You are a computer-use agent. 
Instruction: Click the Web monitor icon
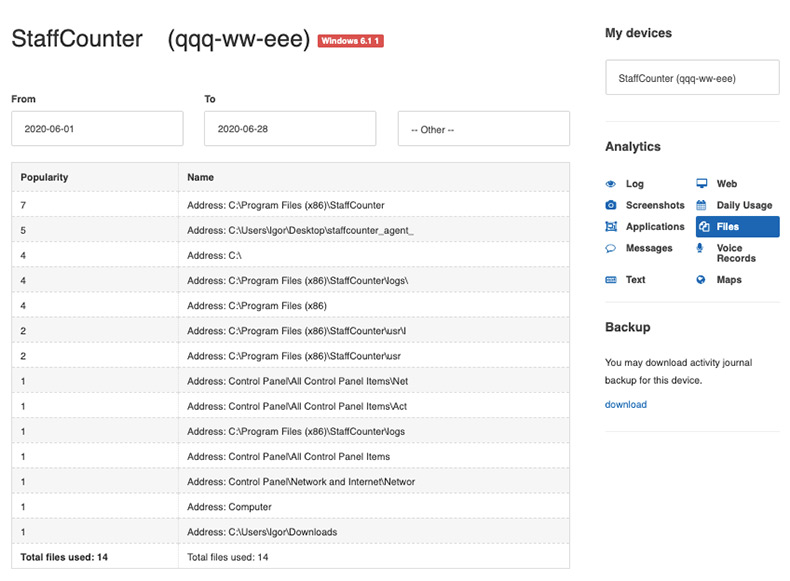click(x=701, y=183)
